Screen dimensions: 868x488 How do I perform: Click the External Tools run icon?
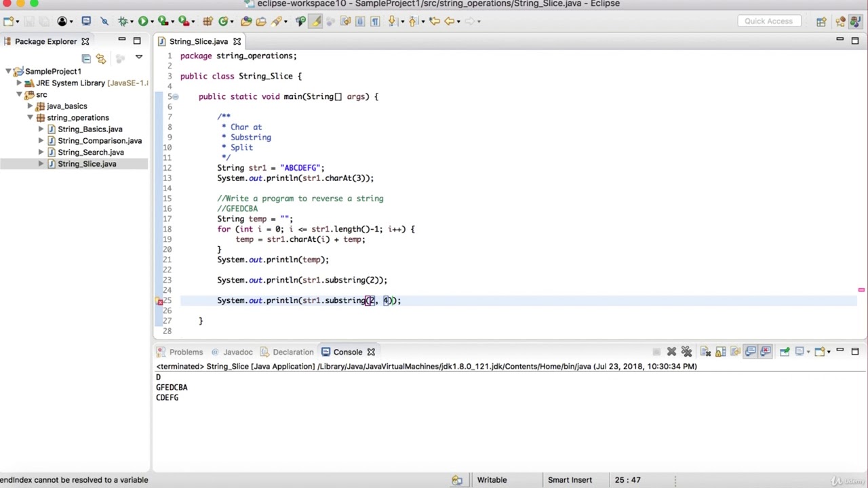point(184,21)
